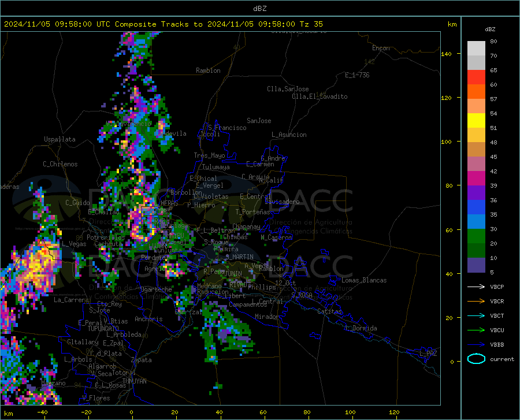This screenshot has width=520, height=420.
Task: Pick the green 20 dBZ color swatch
Action: [476, 236]
